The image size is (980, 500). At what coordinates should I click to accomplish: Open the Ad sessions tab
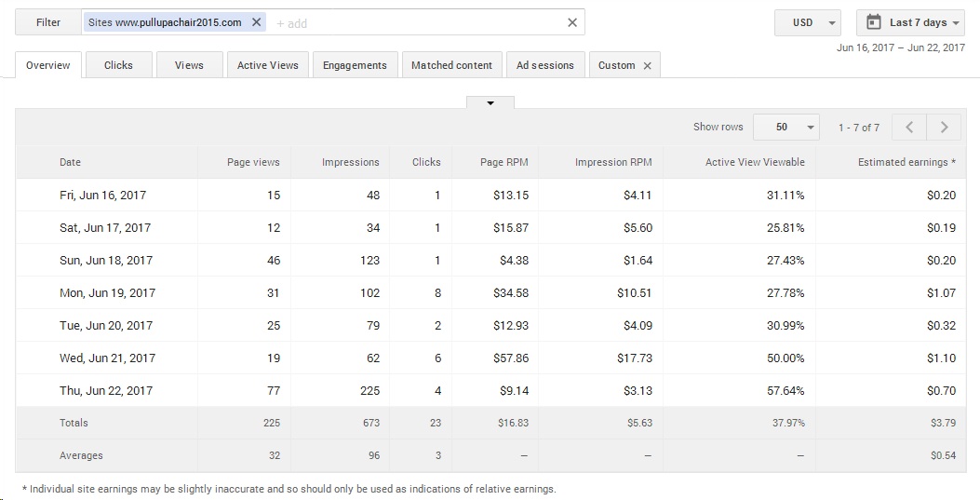tap(545, 65)
